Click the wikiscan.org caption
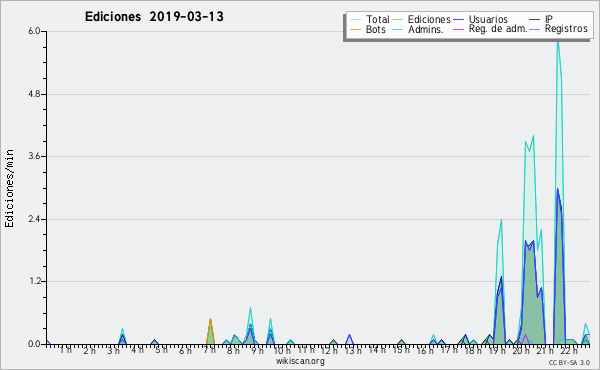Viewport: 600px width, 370px height. [x=300, y=361]
